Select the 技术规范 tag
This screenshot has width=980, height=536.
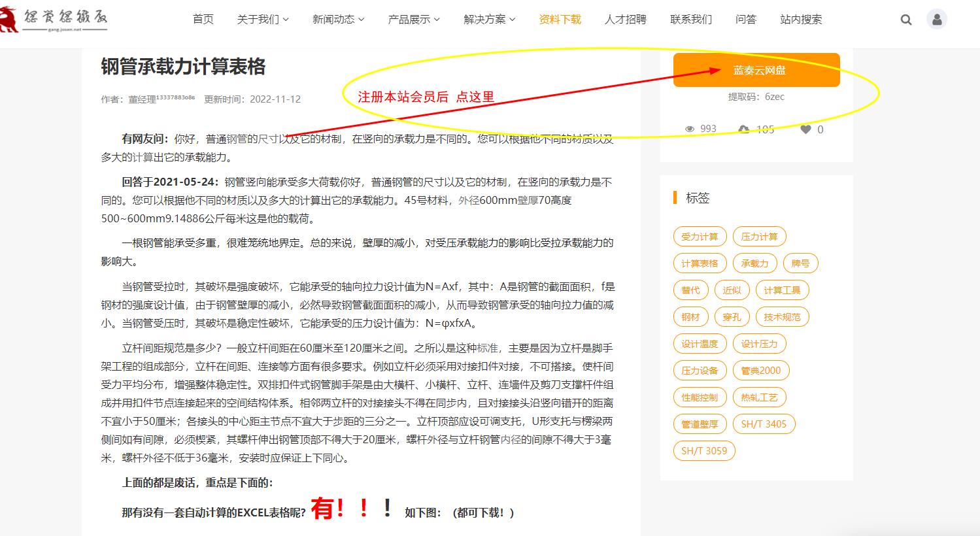(x=782, y=317)
